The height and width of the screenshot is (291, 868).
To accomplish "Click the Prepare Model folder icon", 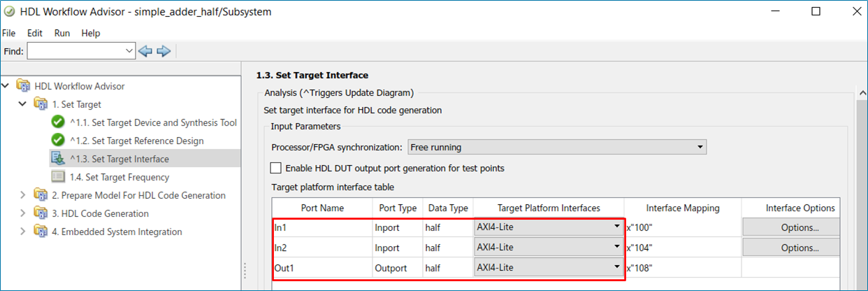I will pyautogui.click(x=41, y=195).
